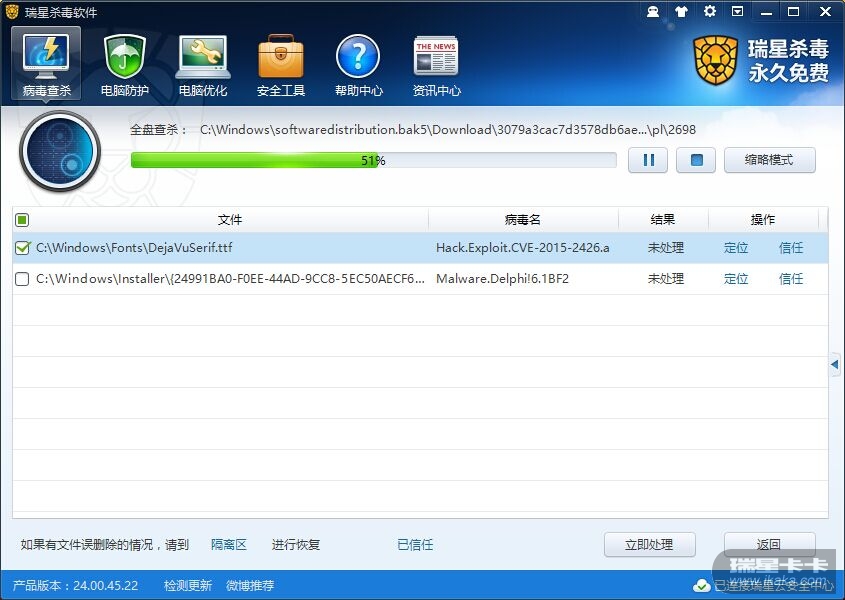This screenshot has height=600, width=845.
Task: Click the 返回 back button
Action: pyautogui.click(x=770, y=544)
